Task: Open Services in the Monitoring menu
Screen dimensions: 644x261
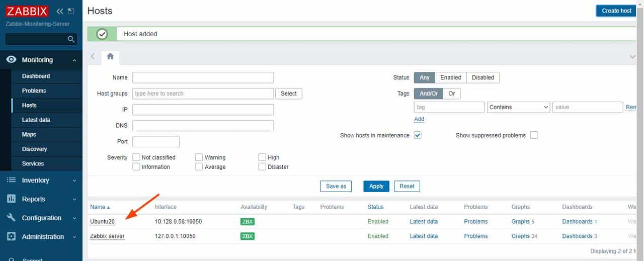Action: click(x=33, y=163)
